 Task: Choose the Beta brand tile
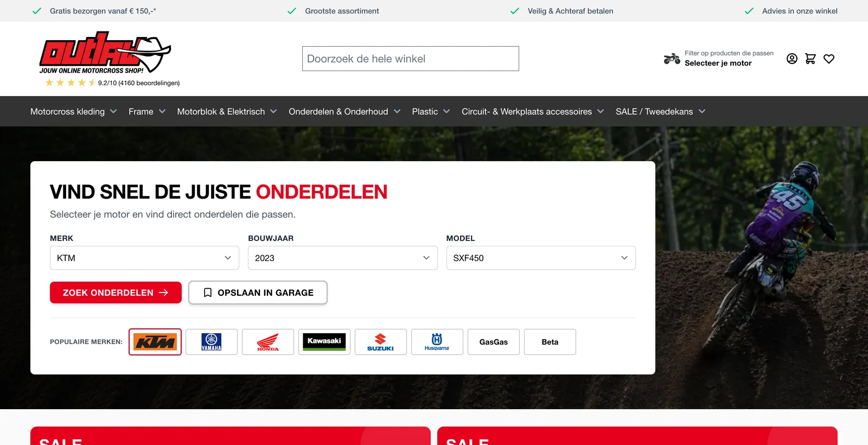550,342
